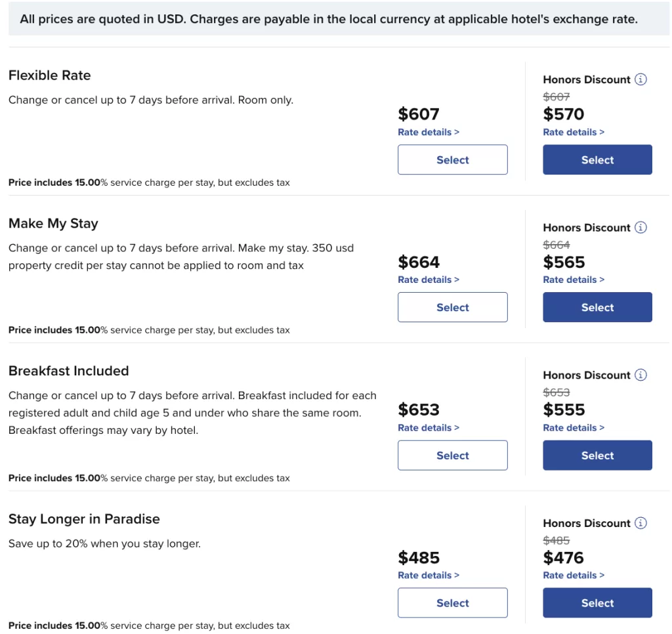This screenshot has height=634, width=672.
Task: View rate details for $664 Make My Stay
Action: (429, 280)
